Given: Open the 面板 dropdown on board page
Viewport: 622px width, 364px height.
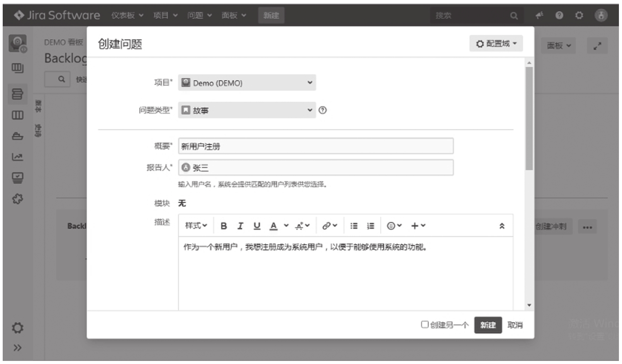Looking at the screenshot, I should coord(558,45).
